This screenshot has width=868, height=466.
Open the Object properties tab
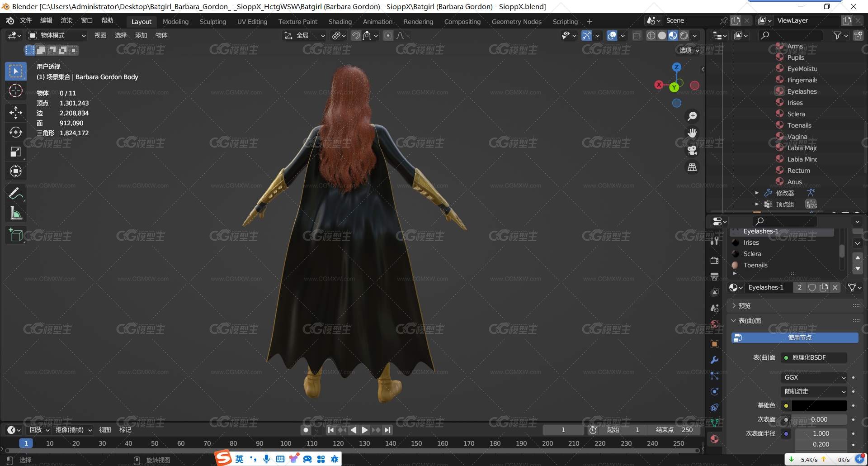click(714, 344)
